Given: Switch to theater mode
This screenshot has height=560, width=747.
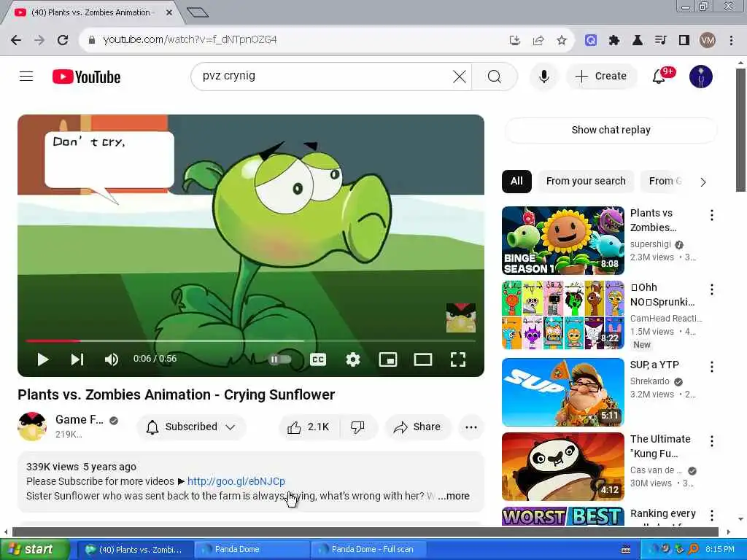Looking at the screenshot, I should point(422,359).
